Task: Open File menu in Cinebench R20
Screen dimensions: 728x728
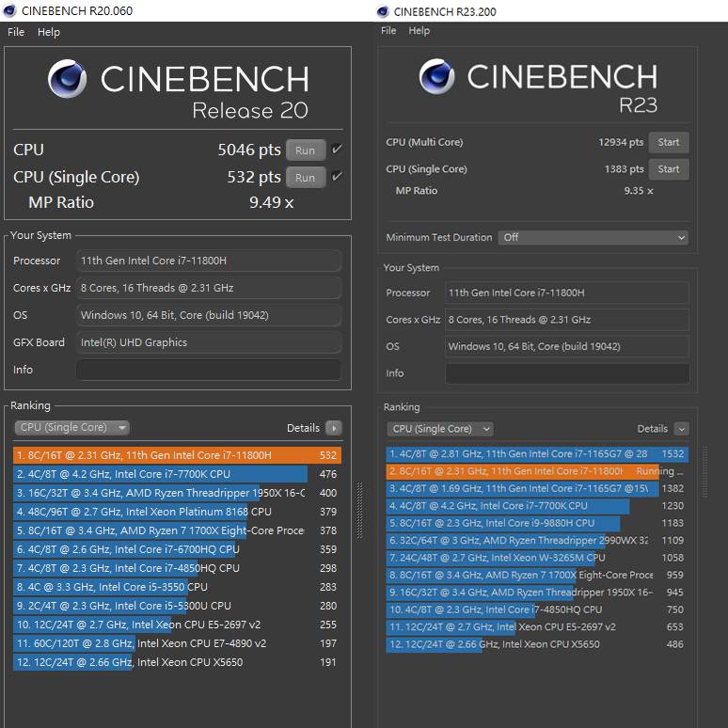Action: coord(16,32)
